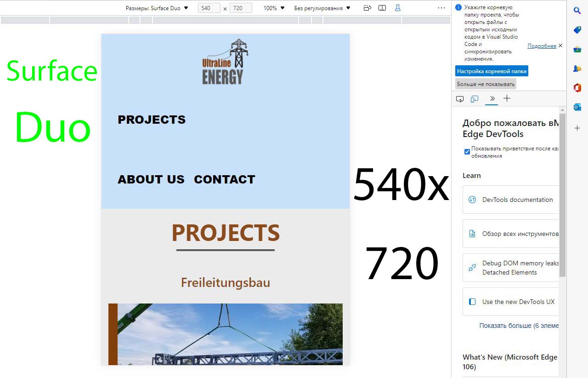Activate the inspect element picker icon
Screen dimensions: 588x378
(460, 99)
